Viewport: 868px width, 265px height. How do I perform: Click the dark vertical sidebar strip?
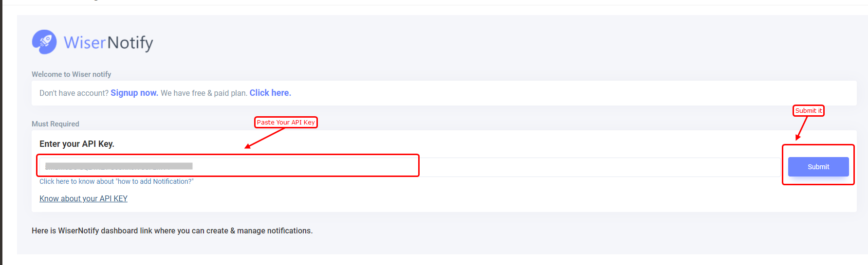tap(1, 132)
